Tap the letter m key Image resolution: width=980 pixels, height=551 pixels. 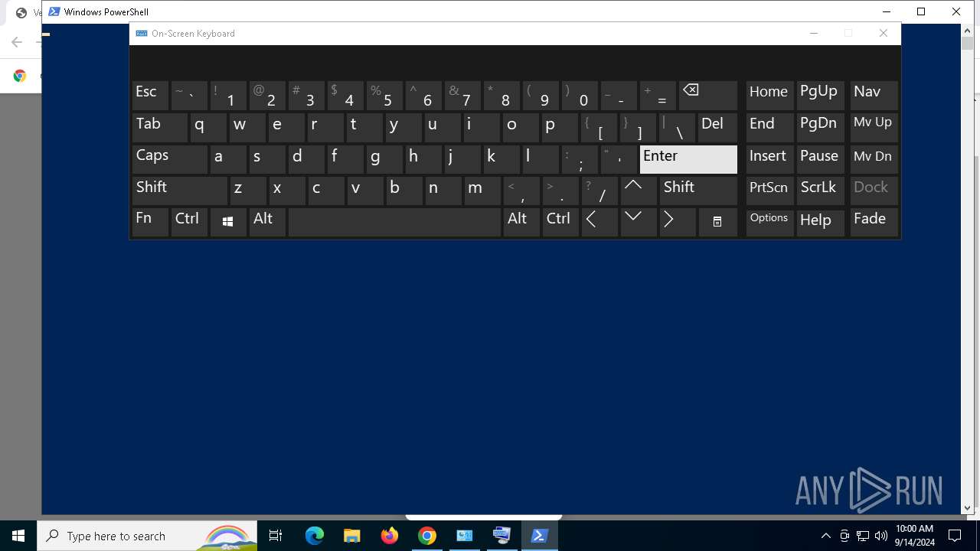click(482, 191)
